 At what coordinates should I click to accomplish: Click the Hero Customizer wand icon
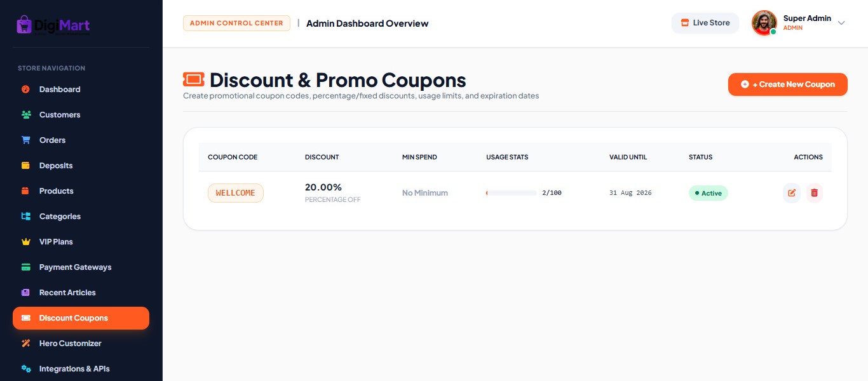[26, 344]
